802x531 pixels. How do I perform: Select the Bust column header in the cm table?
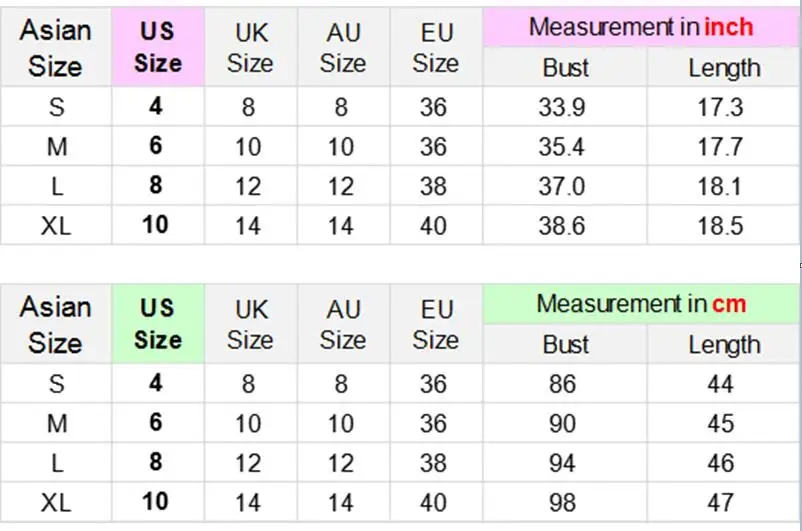(565, 344)
